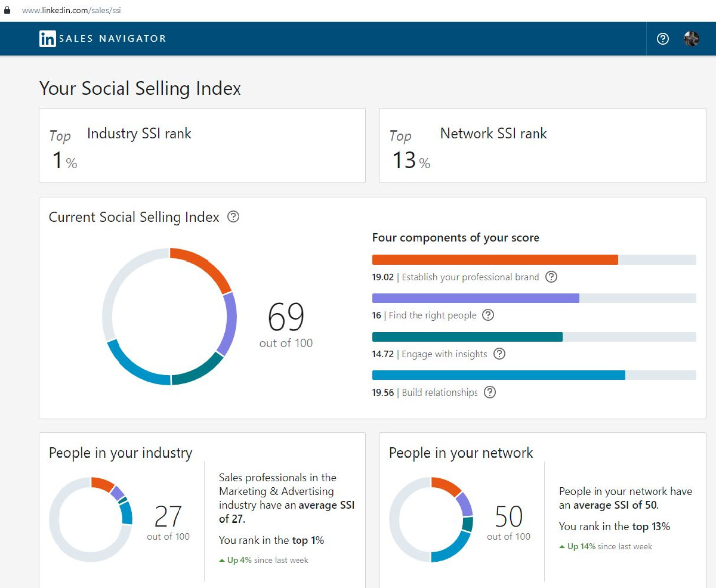Click the You rank in the top 13% text

point(615,527)
